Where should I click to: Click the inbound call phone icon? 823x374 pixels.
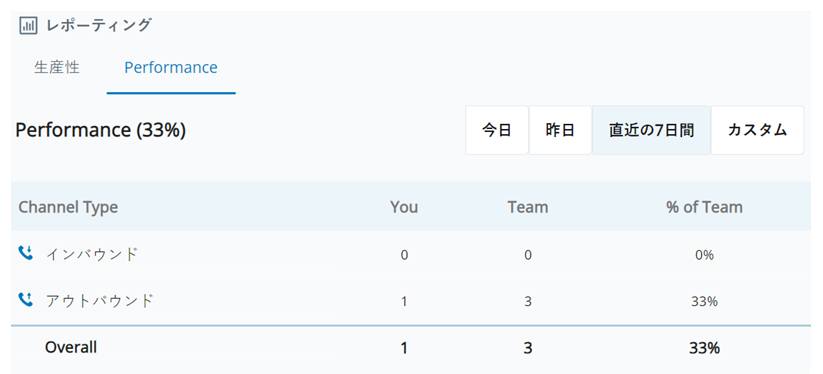[x=26, y=253]
